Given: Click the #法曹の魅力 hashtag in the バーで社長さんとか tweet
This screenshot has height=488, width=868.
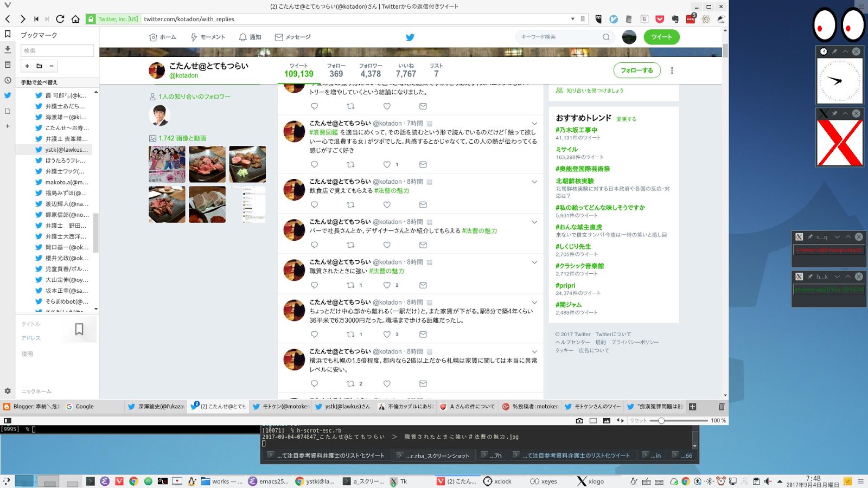Looking at the screenshot, I should [480, 231].
